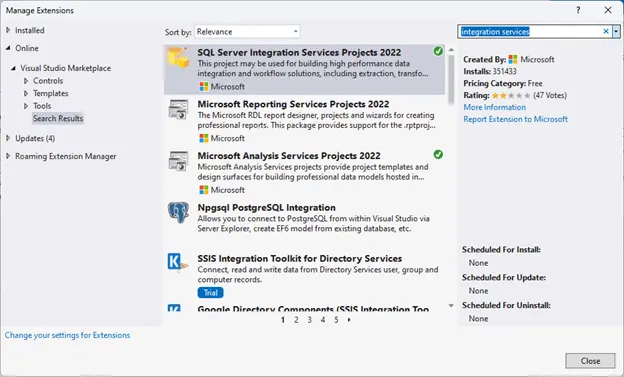This screenshot has height=377, width=624.
Task: Click the results list scrollbar thumb
Action: (x=451, y=80)
